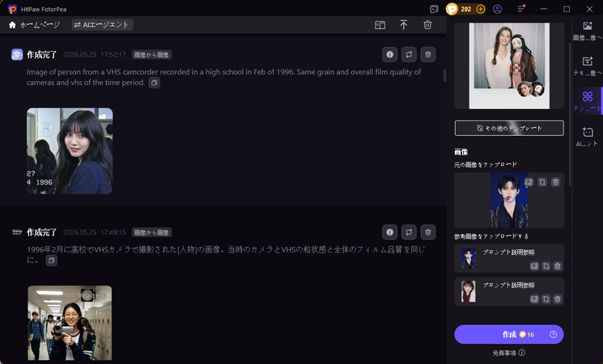This screenshot has height=364, width=603.
Task: Add credits with the plus coin icon
Action: pos(480,9)
